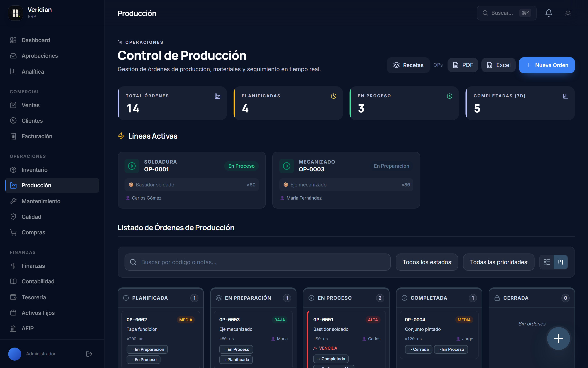
Task: Move OP-0004 to Cerrada
Action: click(419, 349)
